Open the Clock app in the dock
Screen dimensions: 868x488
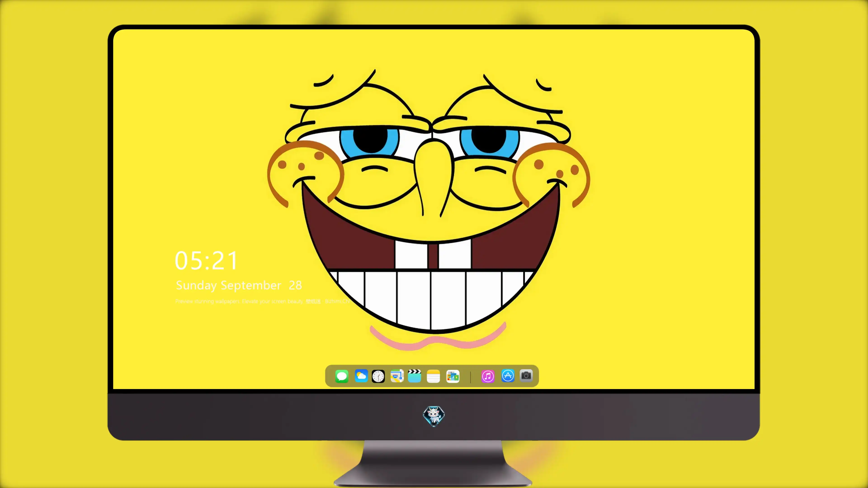coord(378,376)
